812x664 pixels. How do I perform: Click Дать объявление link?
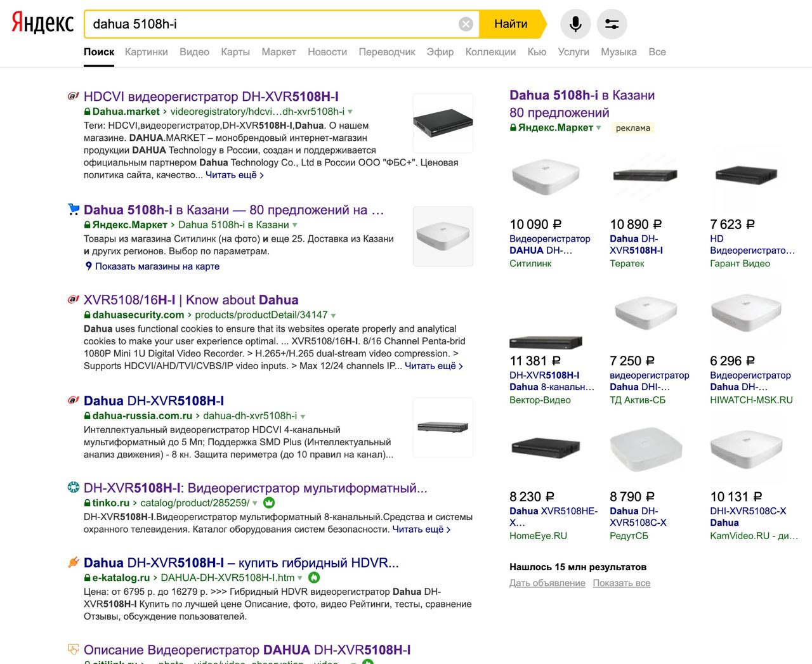pyautogui.click(x=547, y=583)
